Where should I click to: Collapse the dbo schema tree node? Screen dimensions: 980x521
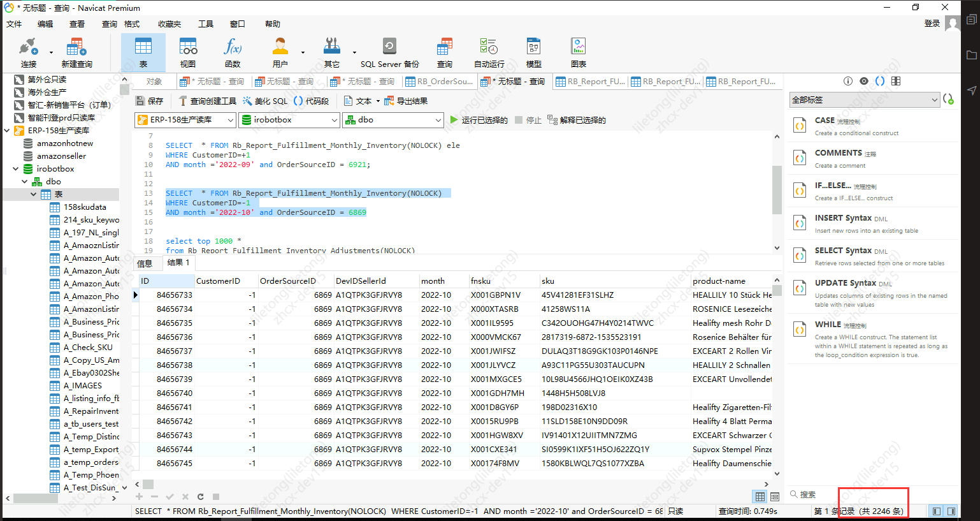(25, 182)
